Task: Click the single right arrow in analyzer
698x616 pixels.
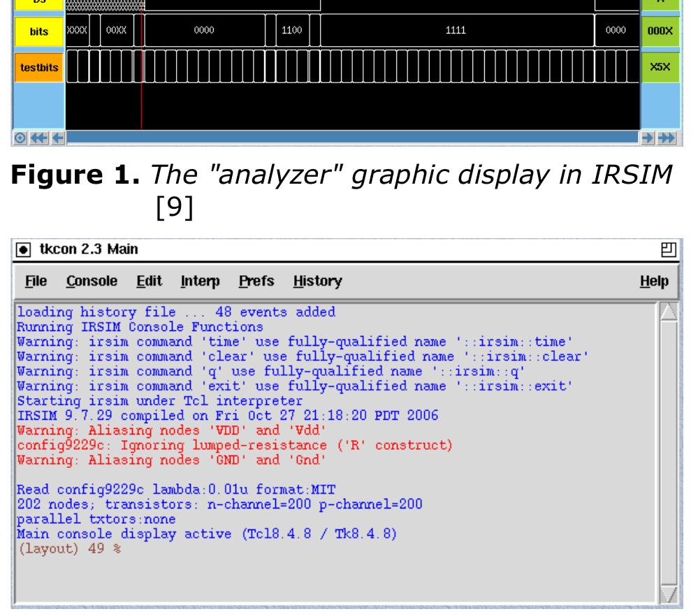Action: coord(648,138)
